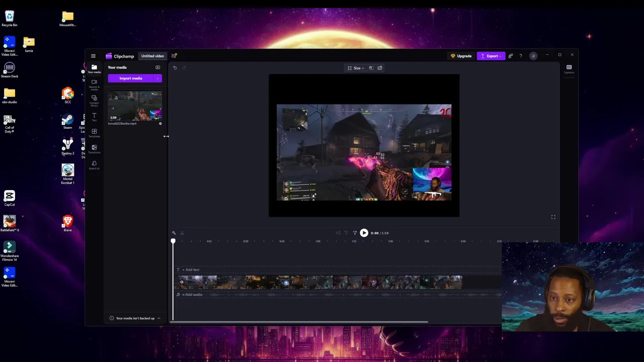The height and width of the screenshot is (362, 644).
Task: Open the Export dropdown
Action: (x=491, y=56)
